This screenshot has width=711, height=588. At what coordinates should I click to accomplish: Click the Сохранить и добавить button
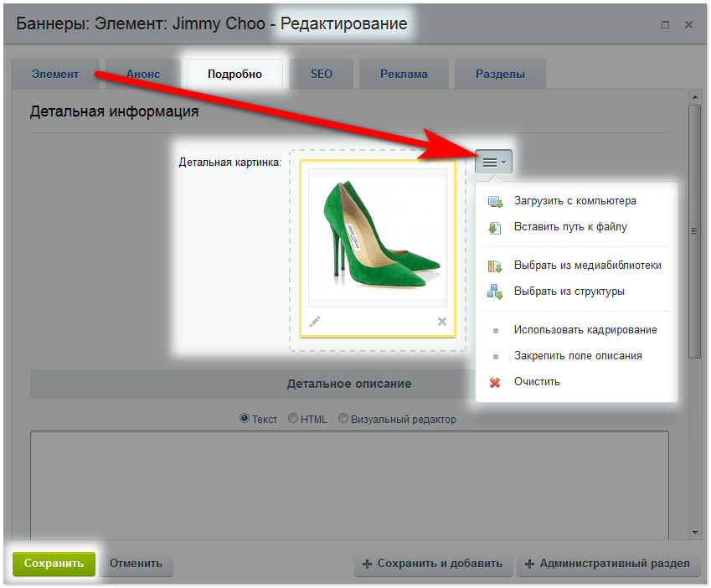click(434, 564)
